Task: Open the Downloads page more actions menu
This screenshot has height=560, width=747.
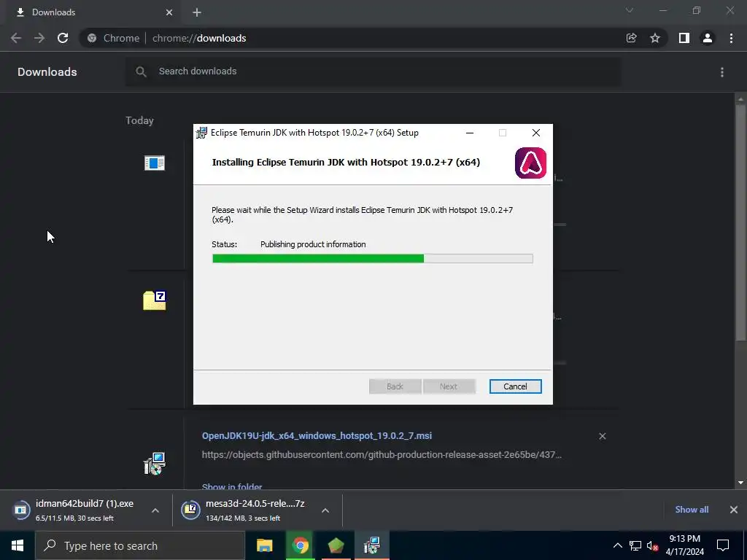Action: tap(722, 72)
